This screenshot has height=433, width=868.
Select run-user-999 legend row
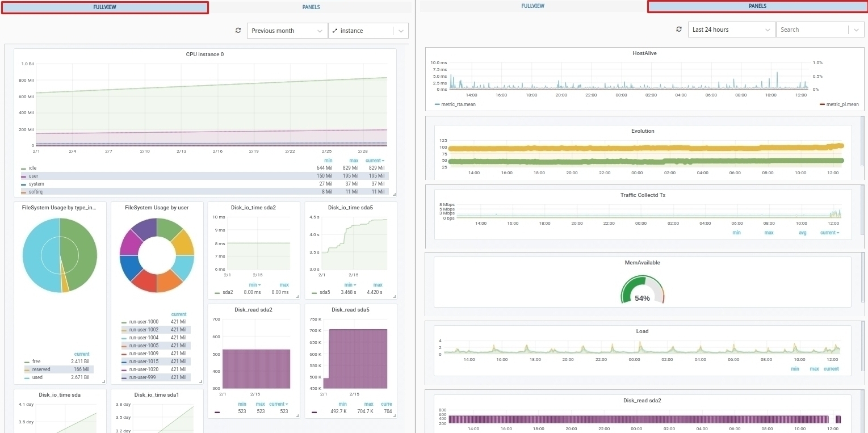click(156, 377)
